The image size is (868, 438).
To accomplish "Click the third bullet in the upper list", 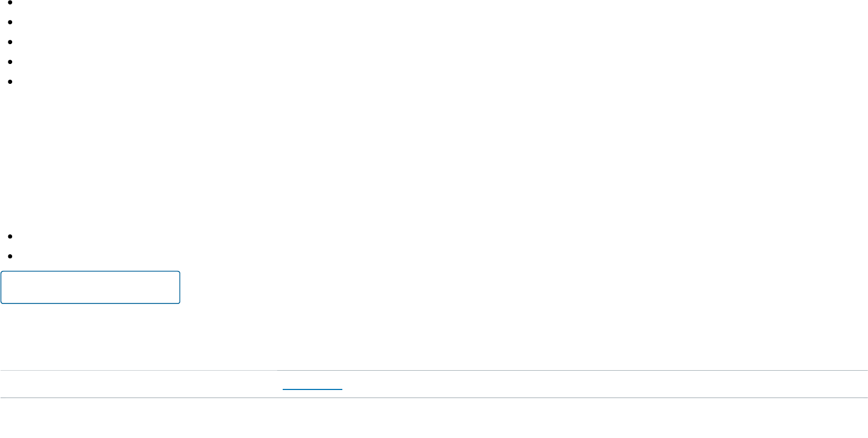I will (x=11, y=42).
